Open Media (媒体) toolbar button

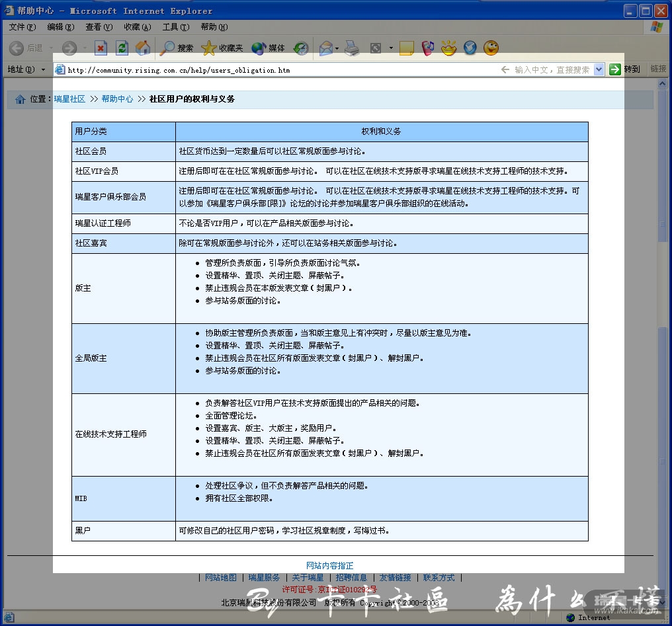[x=268, y=48]
